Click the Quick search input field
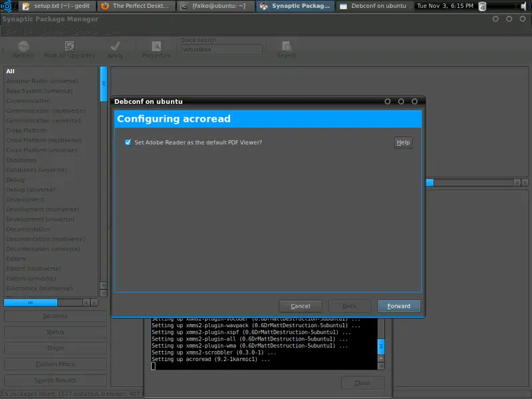The image size is (532, 399). point(221,49)
